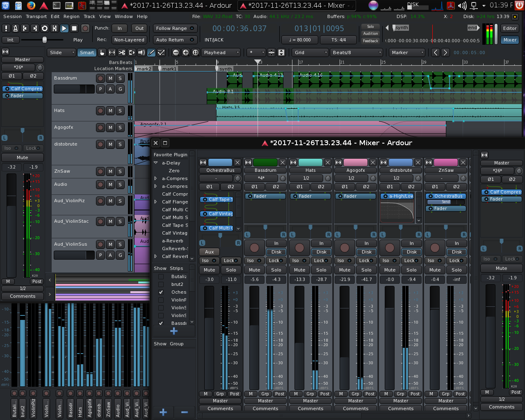Collapse the a-Delay favorite plugin entry
Image resolution: width=525 pixels, height=420 pixels.
click(156, 163)
